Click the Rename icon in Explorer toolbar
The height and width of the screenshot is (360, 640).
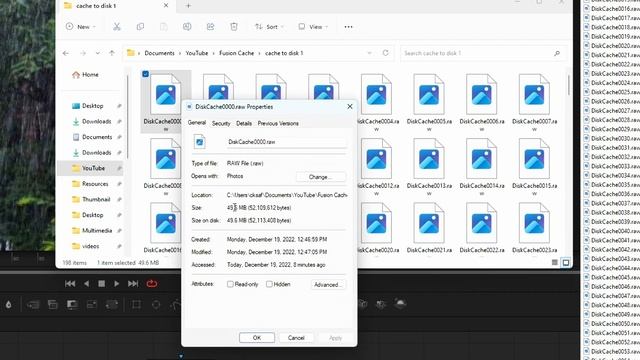187,27
